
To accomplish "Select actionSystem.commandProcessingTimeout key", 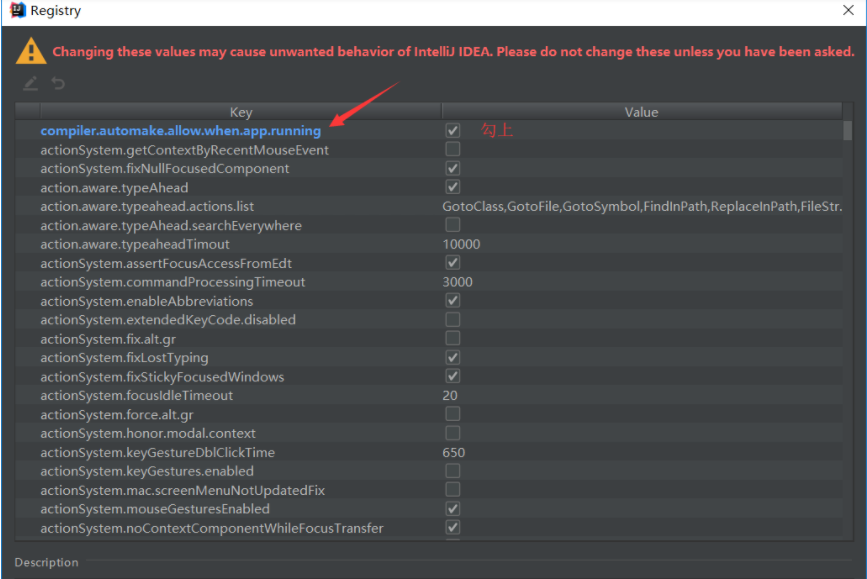I will click(x=173, y=282).
